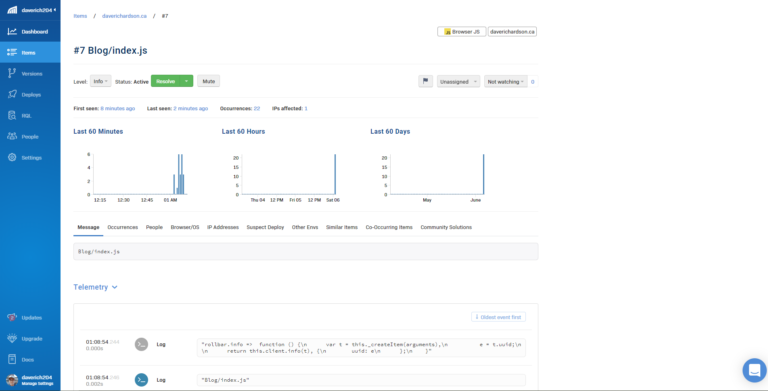Open the Updates sidebar icon

12,318
